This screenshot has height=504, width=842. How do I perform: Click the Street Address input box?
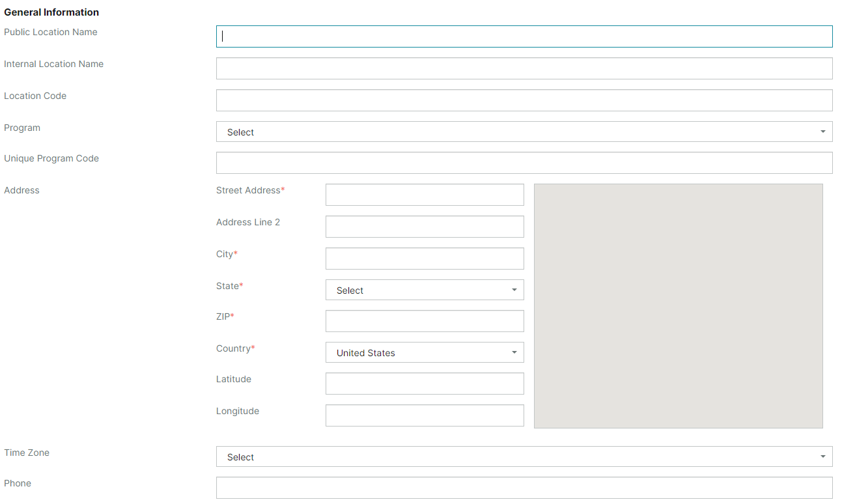pyautogui.click(x=425, y=195)
